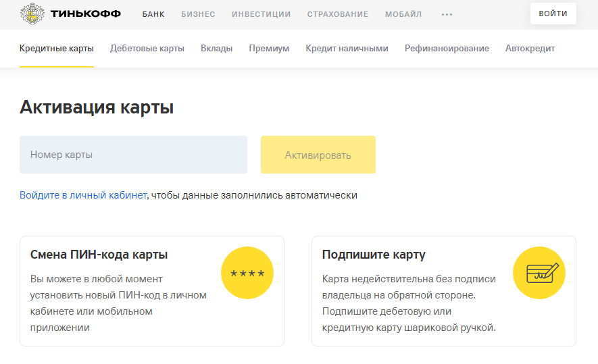Click the Смена ПИН-кода карты heading
The width and height of the screenshot is (598, 364).
[x=99, y=254]
